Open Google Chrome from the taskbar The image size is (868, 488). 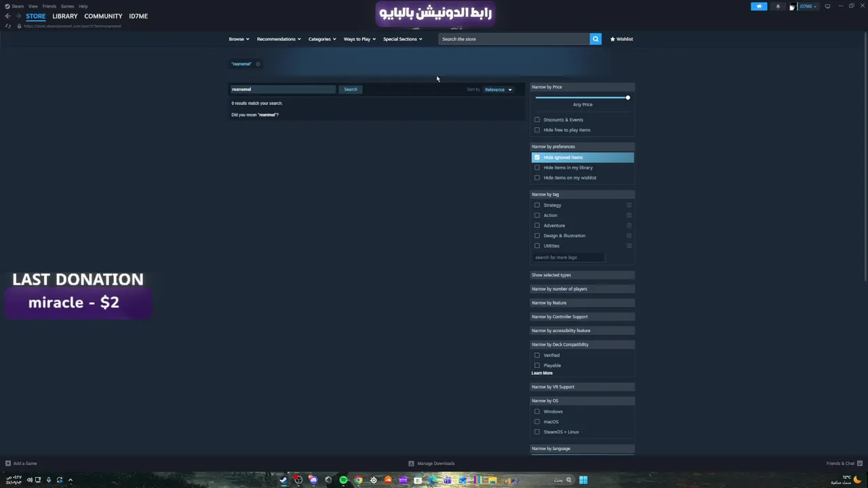pos(358,480)
